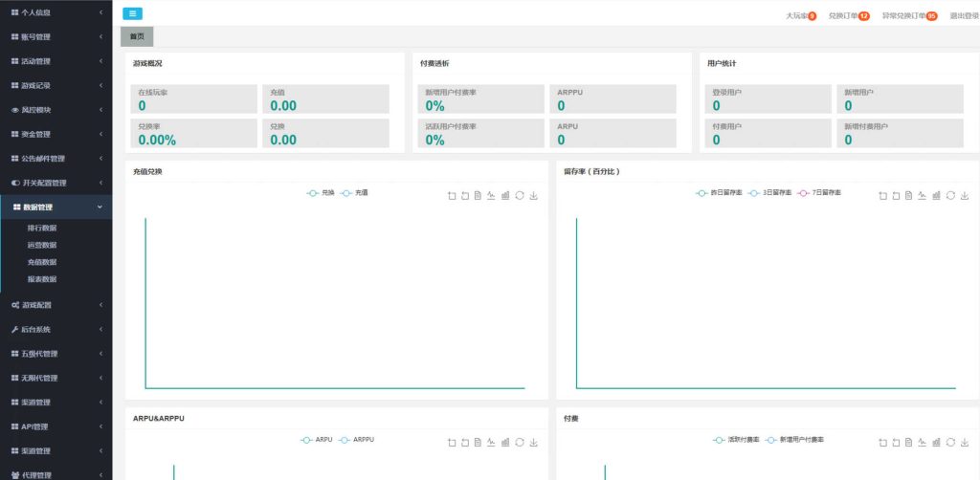Click the blue hamburger sidebar toggle button
This screenshot has width=980, height=480.
click(132, 13)
